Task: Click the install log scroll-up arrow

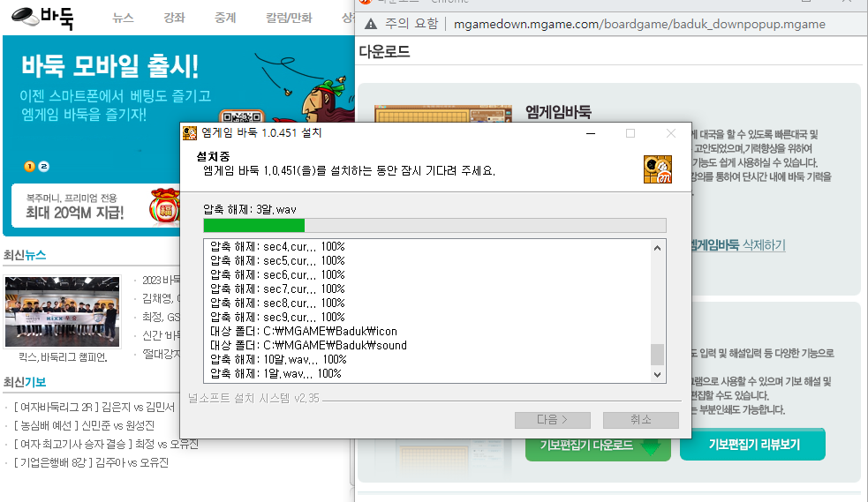Action: point(657,248)
